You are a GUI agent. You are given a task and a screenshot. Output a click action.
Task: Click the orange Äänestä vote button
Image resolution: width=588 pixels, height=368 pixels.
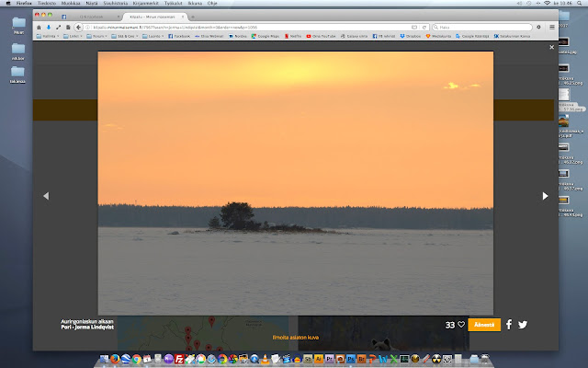(484, 325)
